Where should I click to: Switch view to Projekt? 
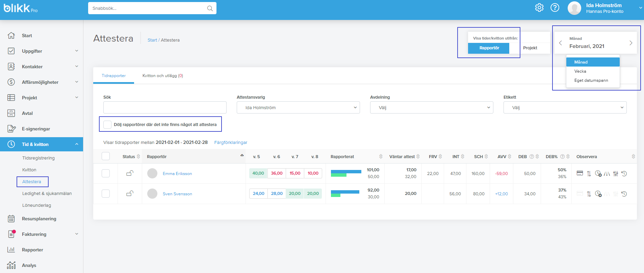pyautogui.click(x=530, y=48)
